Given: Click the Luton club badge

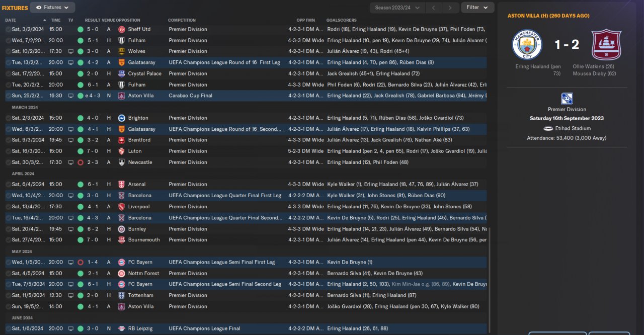Looking at the screenshot, I should click(121, 151).
